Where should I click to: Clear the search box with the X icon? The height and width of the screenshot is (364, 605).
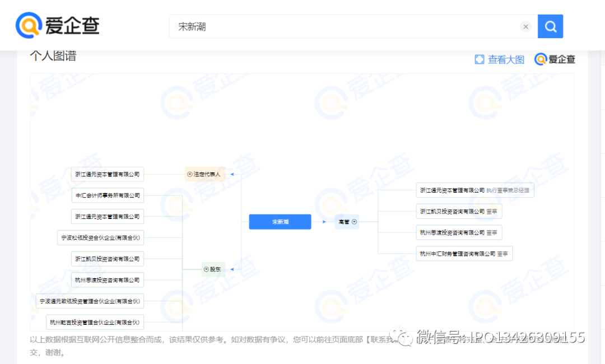(x=525, y=27)
